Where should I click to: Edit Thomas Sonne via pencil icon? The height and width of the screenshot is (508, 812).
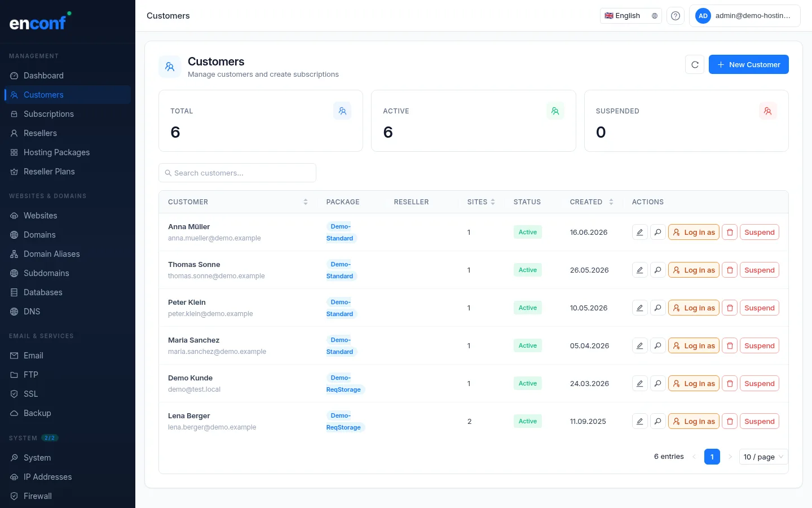[639, 270]
